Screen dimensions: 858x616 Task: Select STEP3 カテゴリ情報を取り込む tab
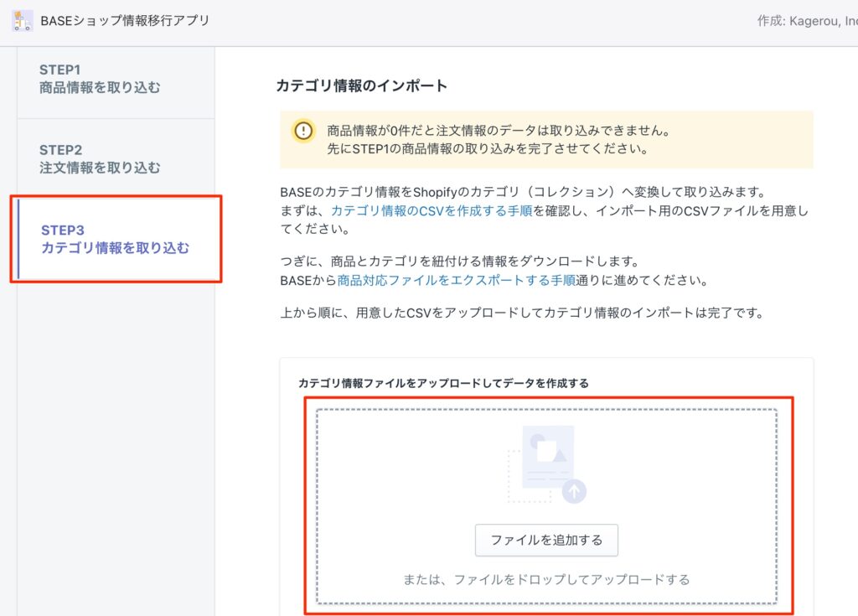click(x=116, y=240)
